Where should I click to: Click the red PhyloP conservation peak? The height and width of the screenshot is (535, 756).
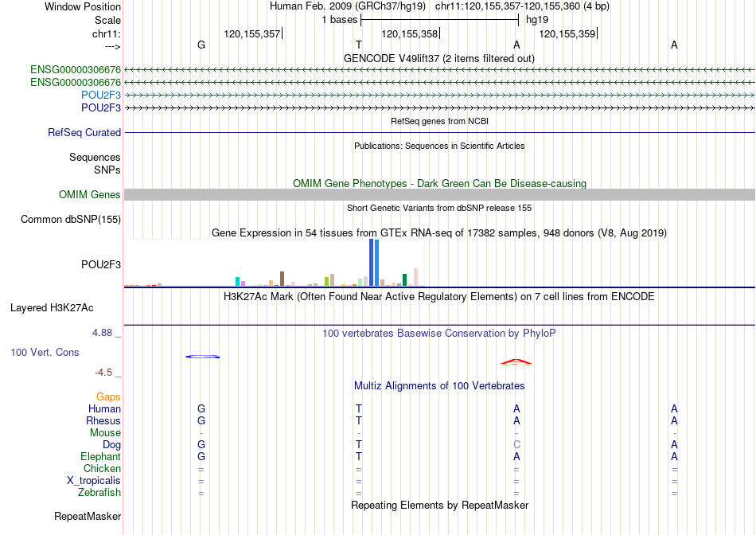click(x=516, y=361)
